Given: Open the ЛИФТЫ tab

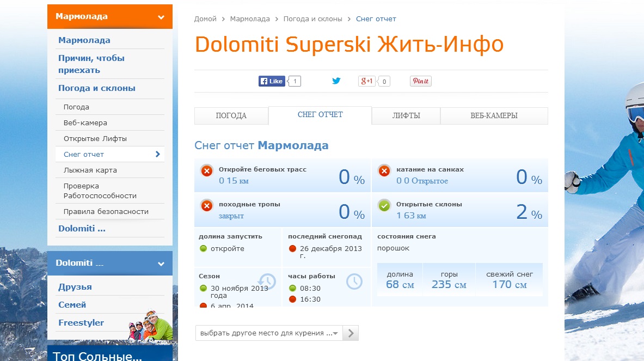Looking at the screenshot, I should (x=406, y=116).
